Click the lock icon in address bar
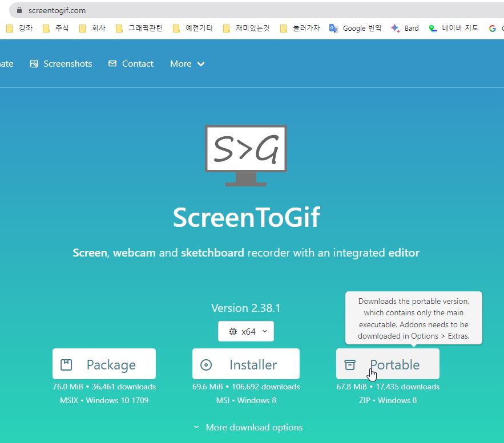Viewport: 504px width, 443px height. [x=19, y=10]
